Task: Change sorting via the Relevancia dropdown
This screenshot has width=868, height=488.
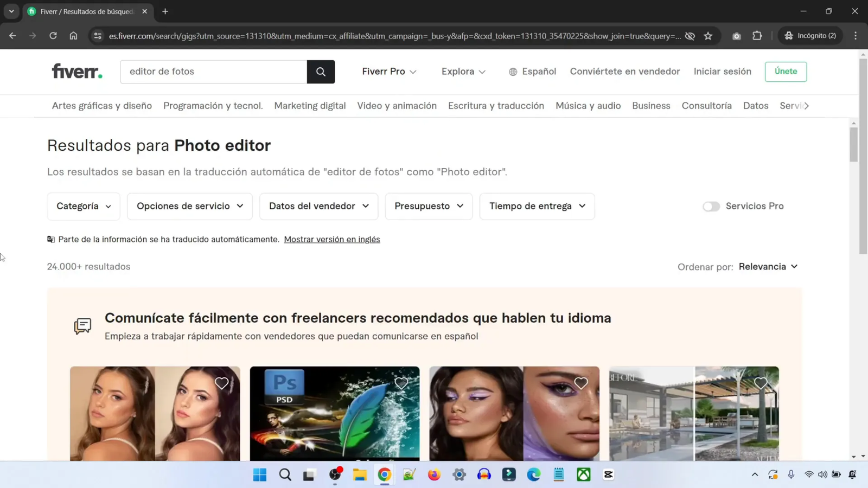Action: (768, 266)
